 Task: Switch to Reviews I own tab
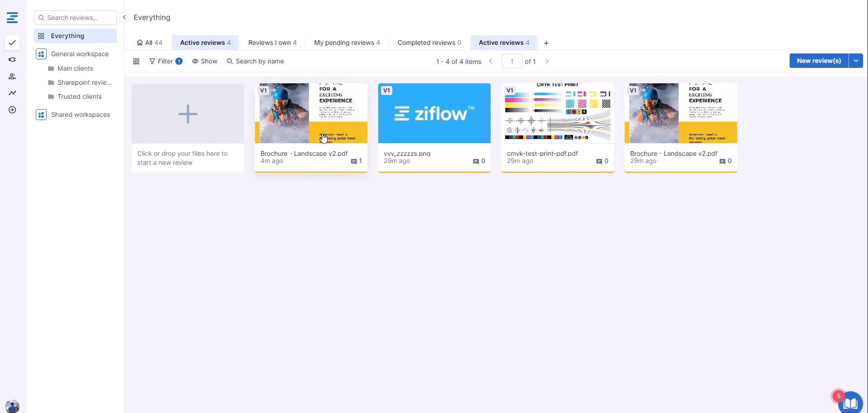pos(272,43)
